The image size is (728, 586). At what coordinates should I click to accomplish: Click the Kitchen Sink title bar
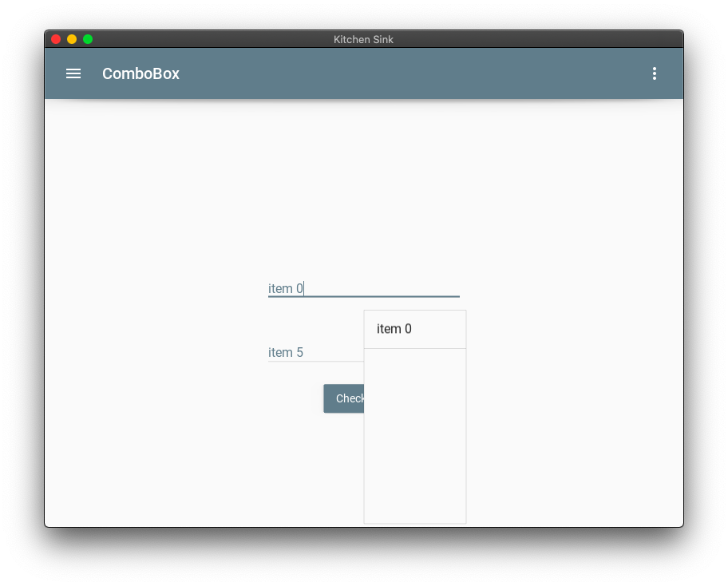(364, 39)
